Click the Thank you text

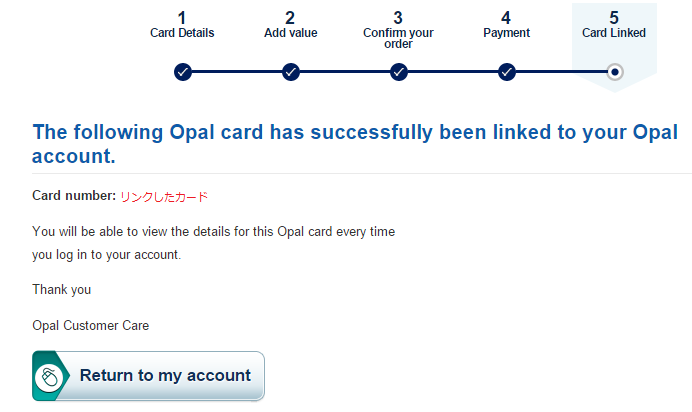(x=61, y=289)
